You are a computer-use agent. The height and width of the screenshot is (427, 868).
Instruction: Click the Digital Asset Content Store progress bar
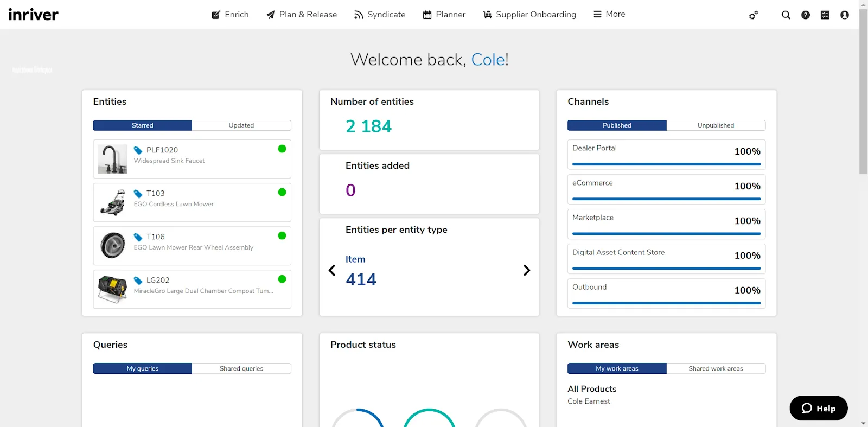coord(666,268)
